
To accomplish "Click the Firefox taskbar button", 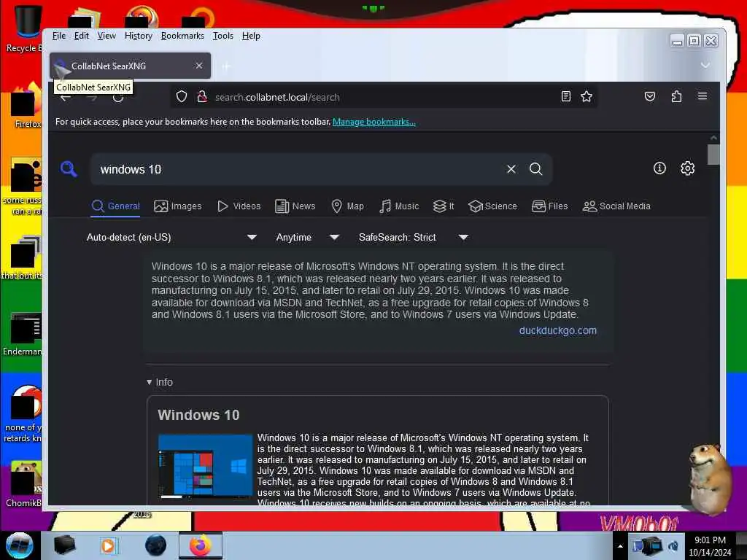I will pyautogui.click(x=201, y=545).
